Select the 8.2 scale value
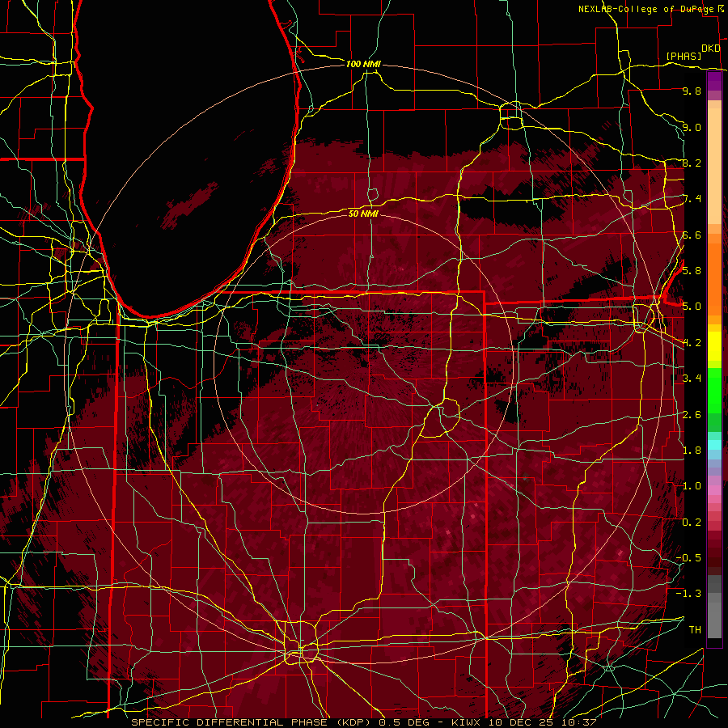The image size is (728, 728). [x=692, y=163]
